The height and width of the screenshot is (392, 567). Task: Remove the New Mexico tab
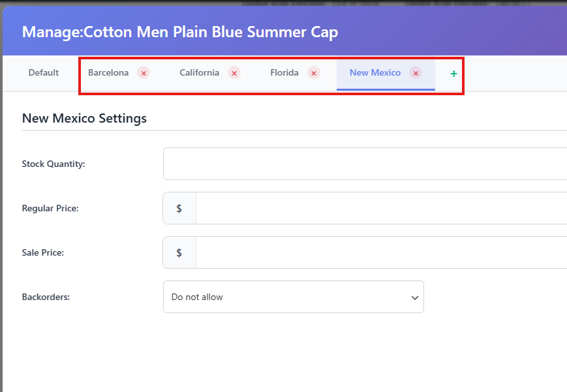coord(416,73)
